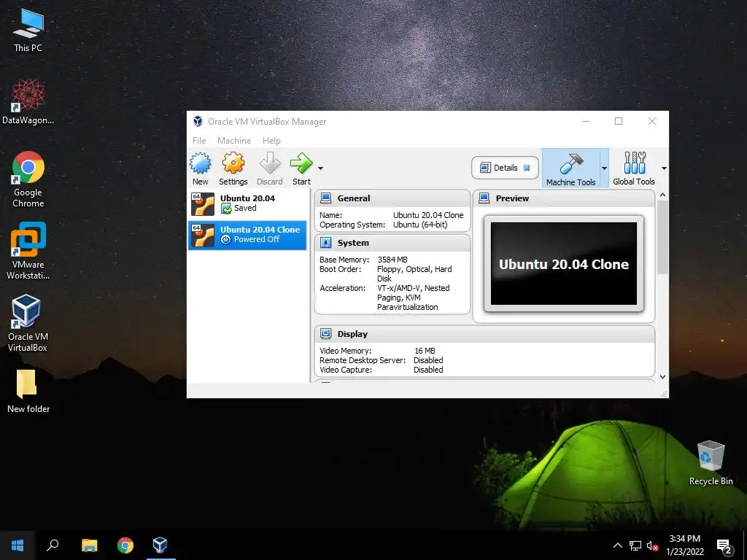The height and width of the screenshot is (560, 747).
Task: Open the notification center icon
Action: tap(724, 546)
